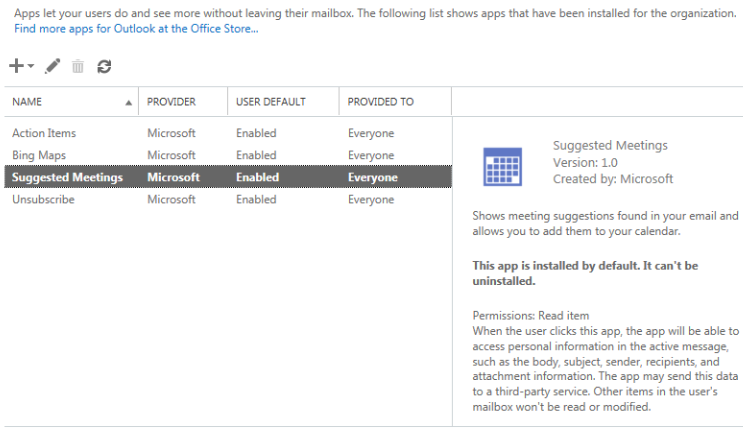This screenshot has height=431, width=743.
Task: Click the edit pencil icon
Action: 53,66
